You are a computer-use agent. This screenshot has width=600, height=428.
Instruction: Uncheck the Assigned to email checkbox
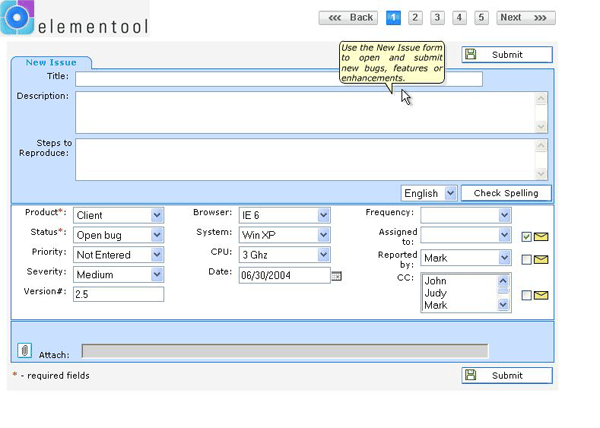coord(527,237)
